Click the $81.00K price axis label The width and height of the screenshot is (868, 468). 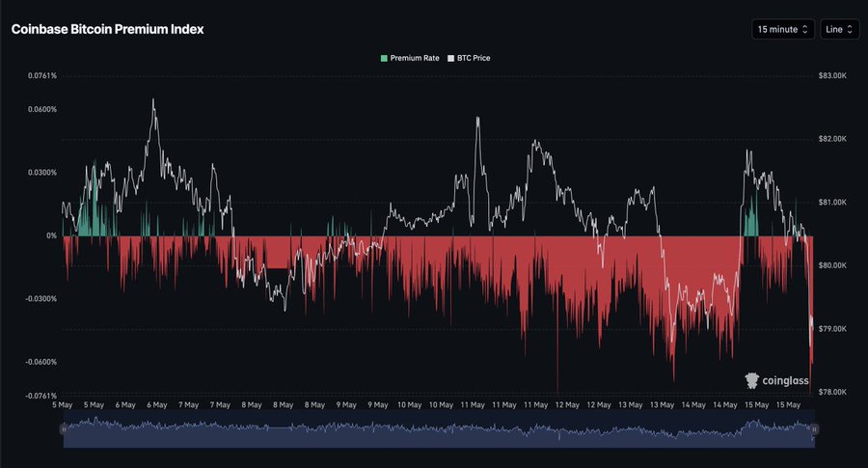tap(832, 203)
